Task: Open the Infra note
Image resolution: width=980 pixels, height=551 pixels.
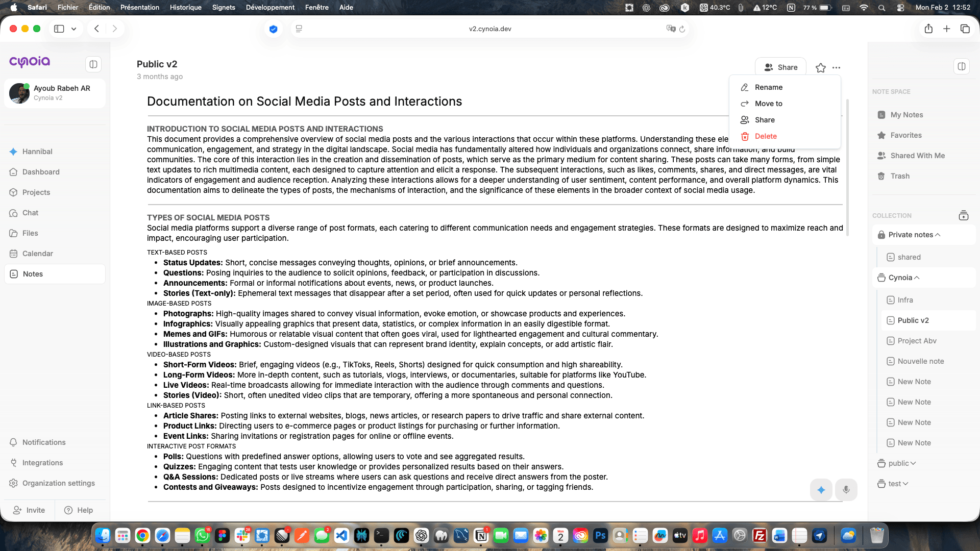Action: [x=905, y=300]
